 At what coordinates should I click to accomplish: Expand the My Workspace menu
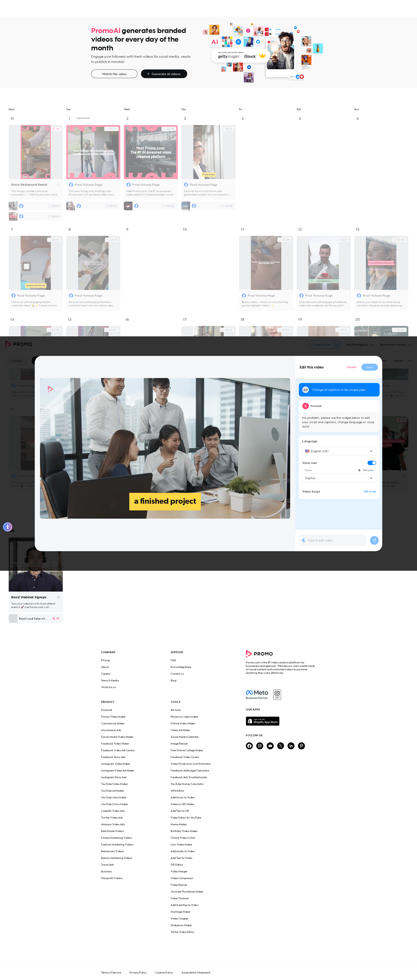[x=359, y=345]
